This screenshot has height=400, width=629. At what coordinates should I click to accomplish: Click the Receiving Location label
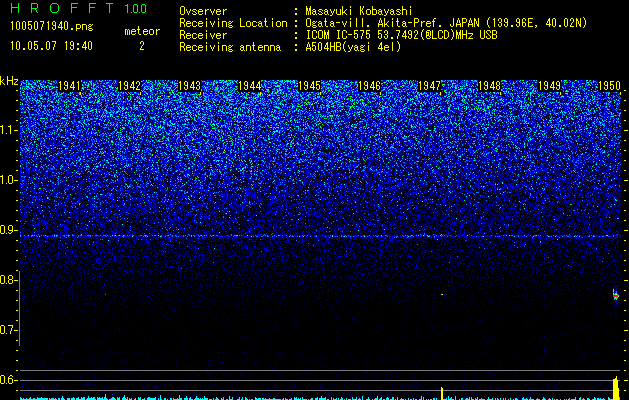point(233,23)
